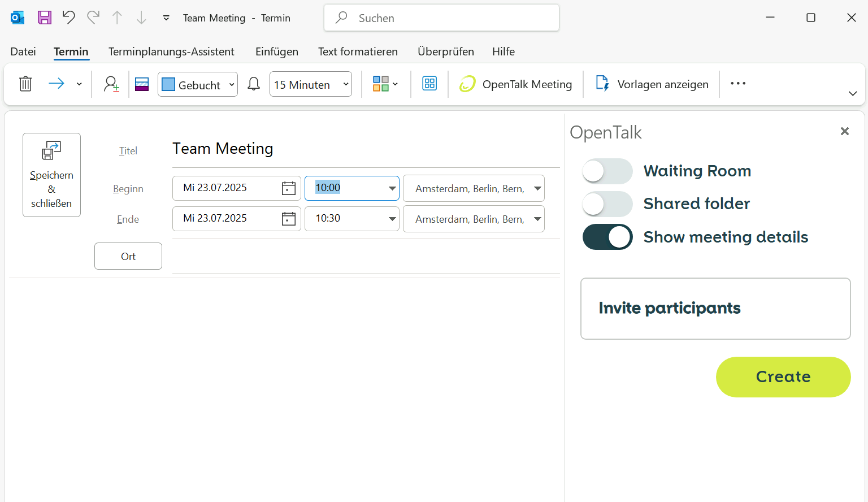
Task: Click the reminder bell icon
Action: click(254, 84)
